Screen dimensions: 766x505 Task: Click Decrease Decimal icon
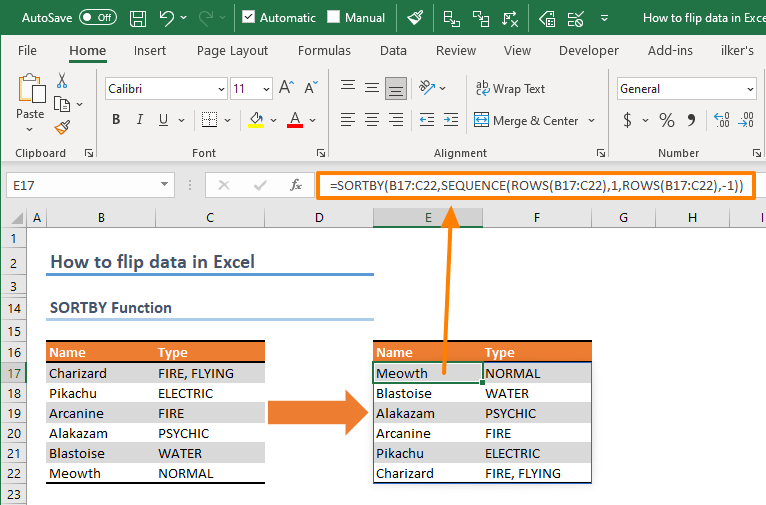pos(746,120)
